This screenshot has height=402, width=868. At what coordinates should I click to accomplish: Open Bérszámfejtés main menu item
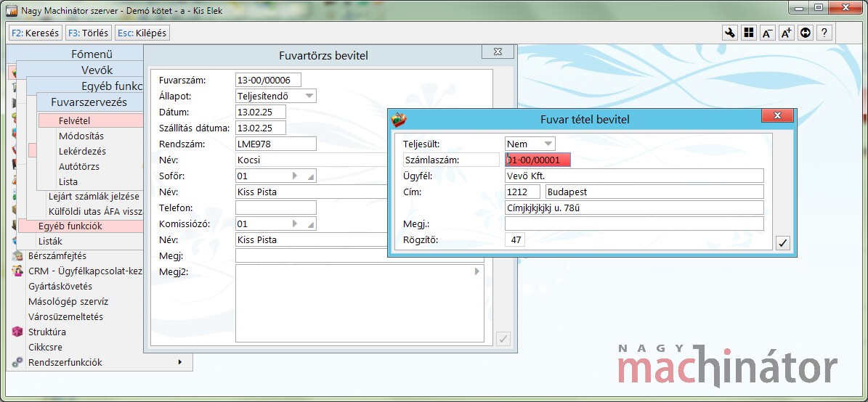pos(57,256)
